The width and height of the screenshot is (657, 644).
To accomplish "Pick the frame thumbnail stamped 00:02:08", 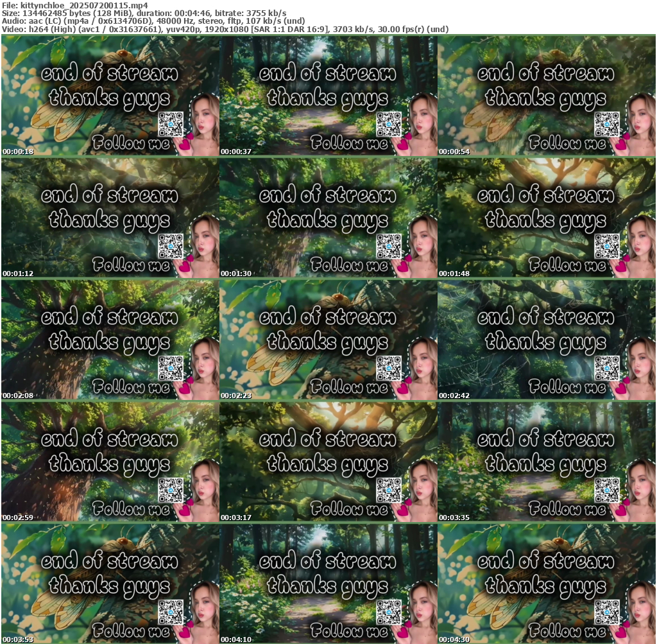I will (x=110, y=340).
